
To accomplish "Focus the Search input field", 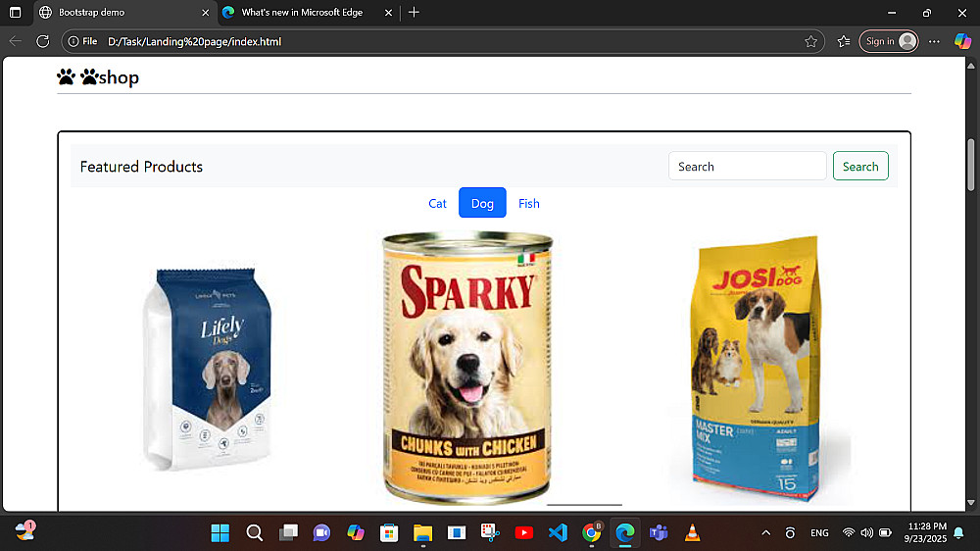I will pos(747,167).
